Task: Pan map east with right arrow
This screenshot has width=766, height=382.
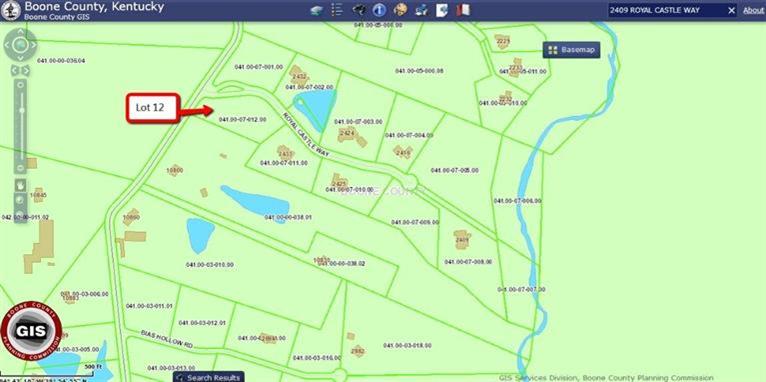Action: (33, 45)
